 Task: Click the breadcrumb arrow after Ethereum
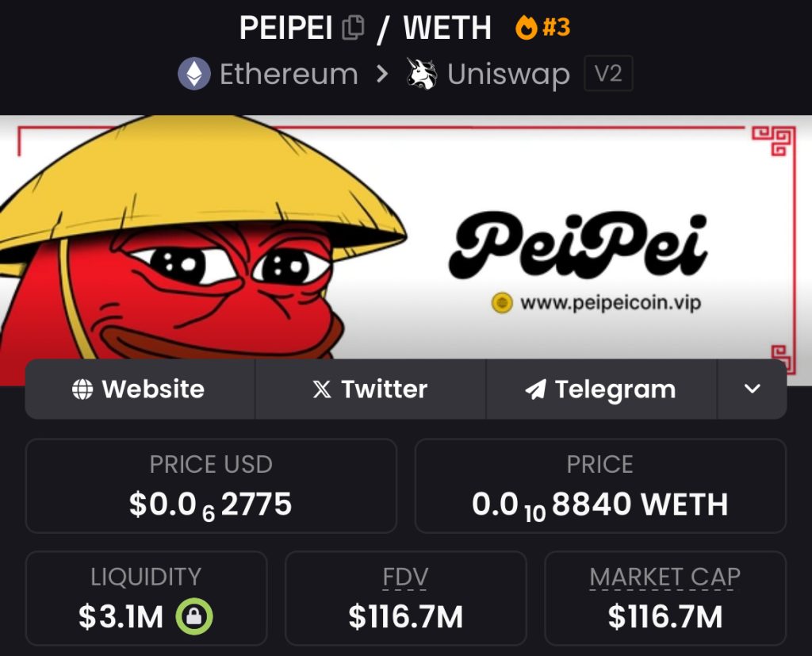pos(382,74)
